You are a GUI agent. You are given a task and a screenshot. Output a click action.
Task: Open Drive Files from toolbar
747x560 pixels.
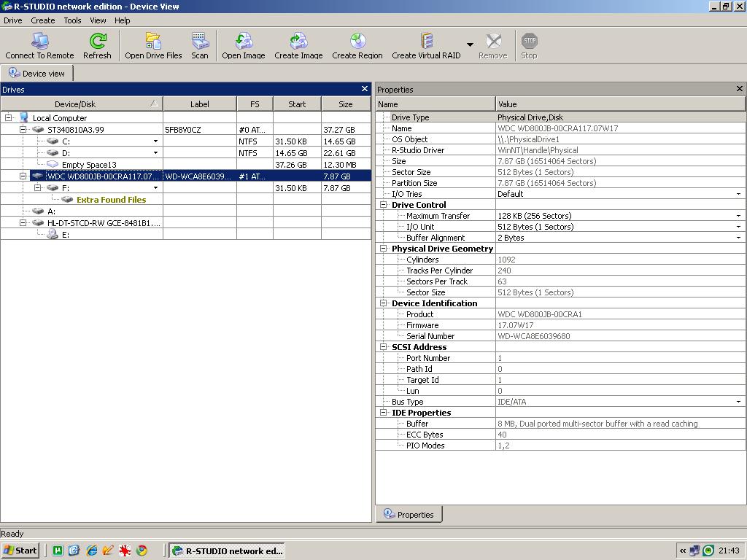(x=153, y=46)
